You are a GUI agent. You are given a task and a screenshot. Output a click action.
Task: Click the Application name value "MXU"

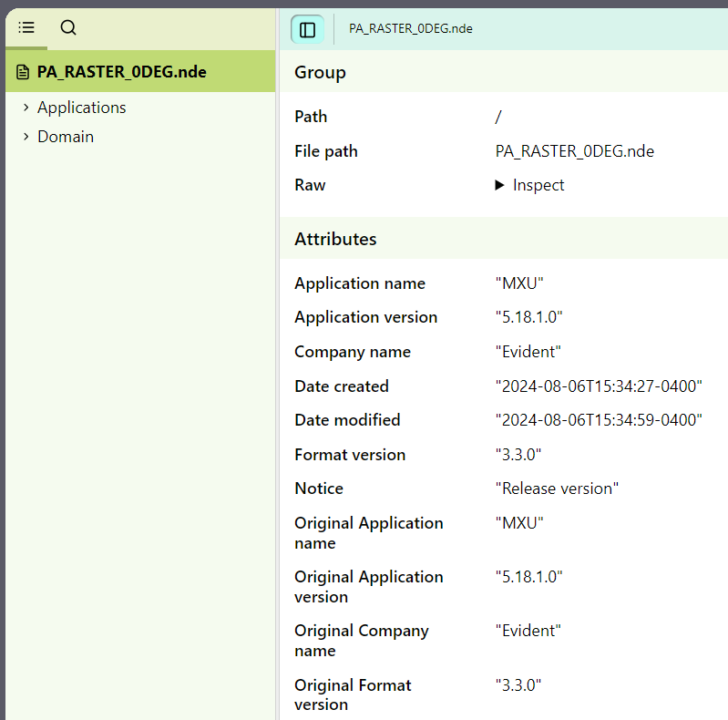(519, 283)
